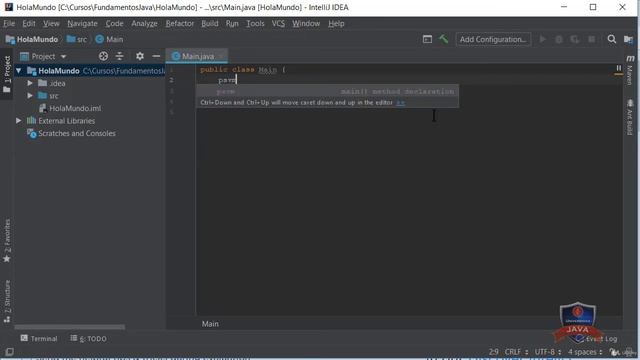The image size is (640, 360).
Task: Expand External Libraries node
Action: (18, 121)
